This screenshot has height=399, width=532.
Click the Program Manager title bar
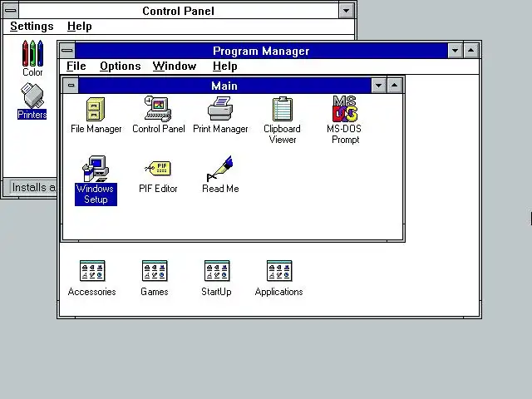[261, 51]
